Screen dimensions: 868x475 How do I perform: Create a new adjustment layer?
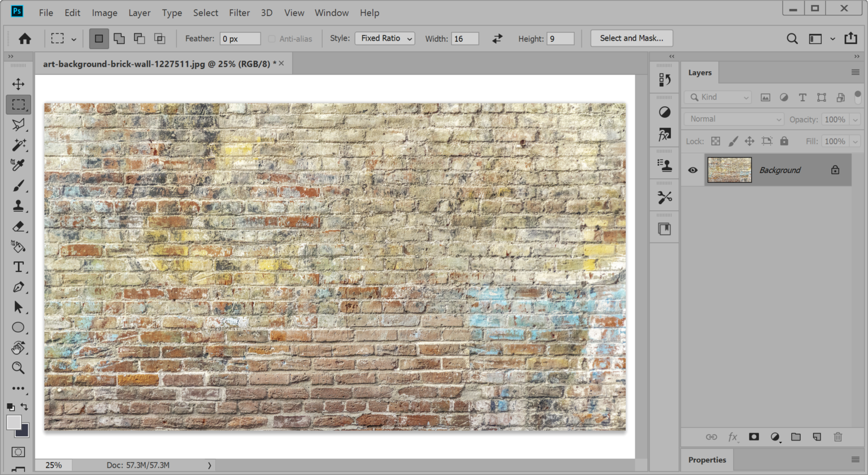(775, 437)
